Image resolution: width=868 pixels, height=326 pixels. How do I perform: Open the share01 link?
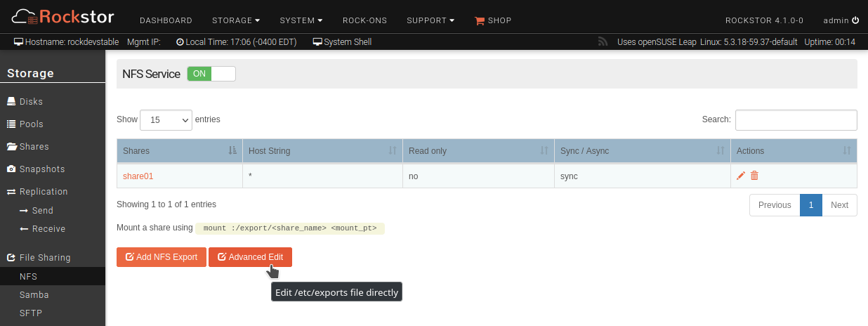[x=138, y=176]
